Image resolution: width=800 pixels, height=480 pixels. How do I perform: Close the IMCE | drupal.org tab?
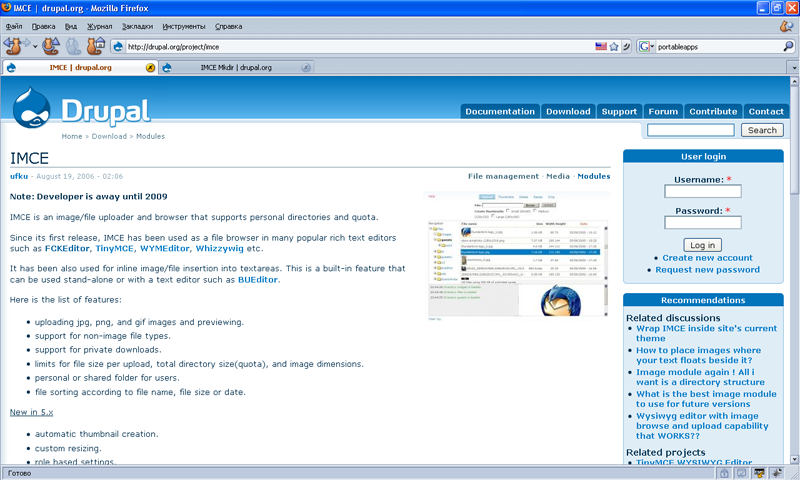(x=150, y=67)
